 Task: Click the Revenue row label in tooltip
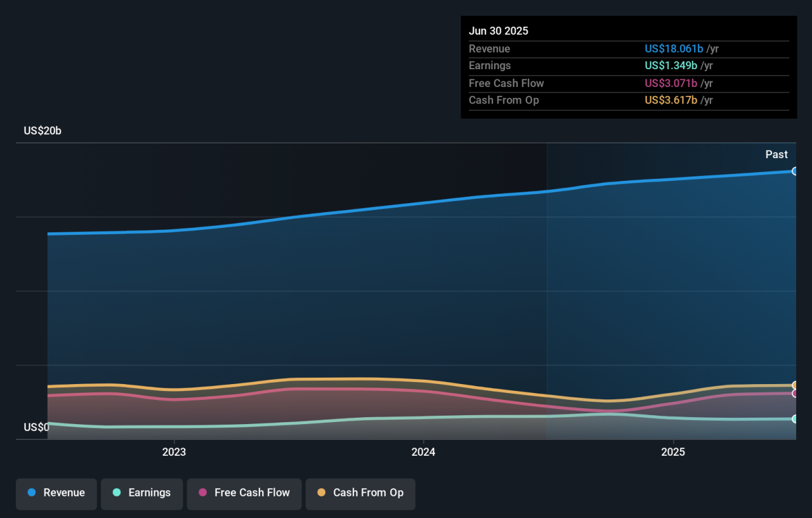pos(489,49)
